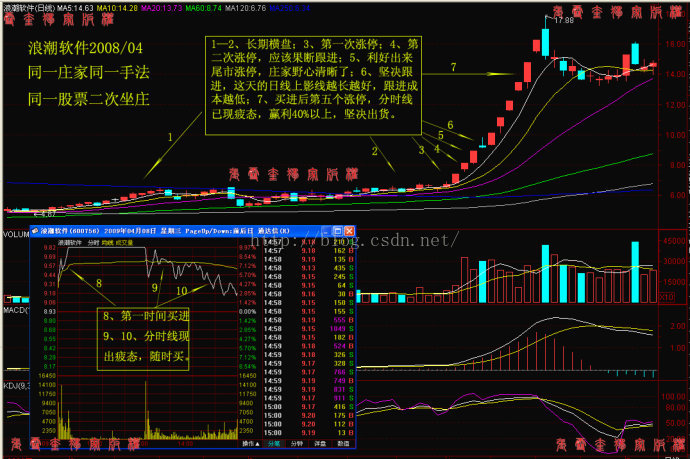The image size is (690, 459).
Task: Click the MA10:14.28 indicator label
Action: [x=117, y=8]
